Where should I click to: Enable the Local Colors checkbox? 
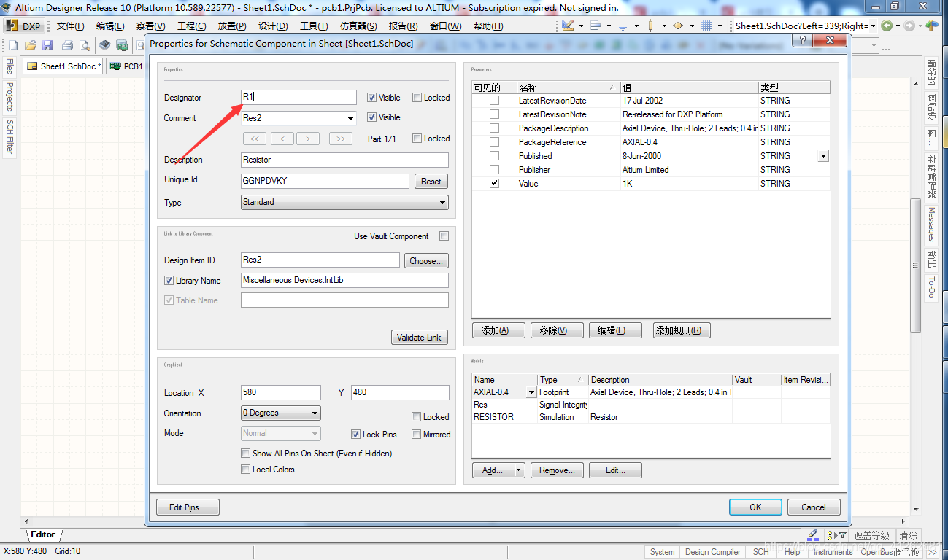pyautogui.click(x=246, y=470)
